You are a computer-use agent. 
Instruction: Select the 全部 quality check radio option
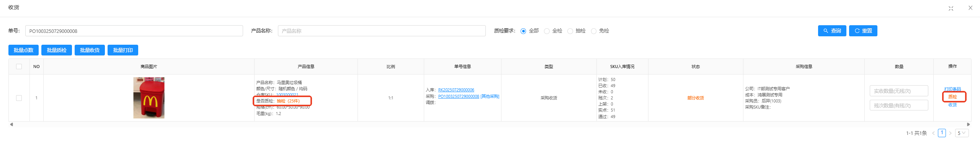[523, 31]
